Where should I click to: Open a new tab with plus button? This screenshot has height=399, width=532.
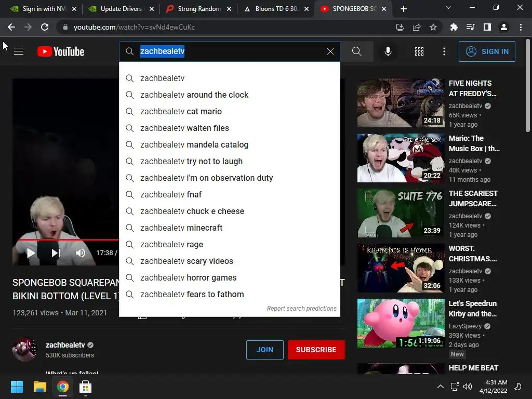403,9
